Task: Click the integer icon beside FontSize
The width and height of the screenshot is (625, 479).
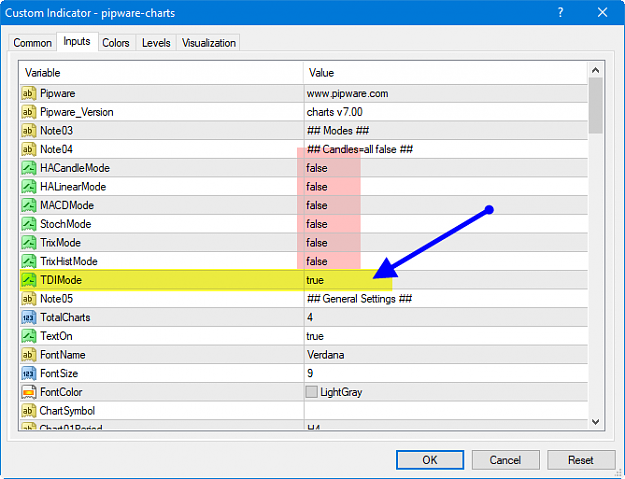Action: pos(28,373)
